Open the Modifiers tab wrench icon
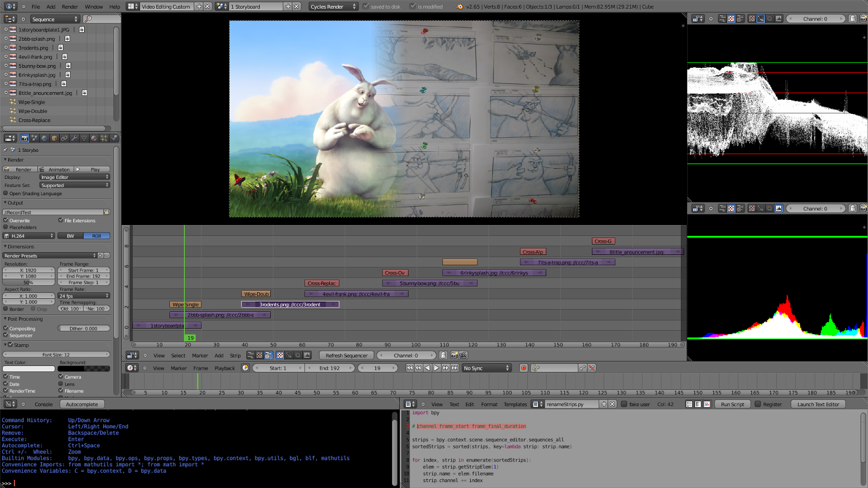This screenshot has width=868, height=488. click(x=75, y=138)
